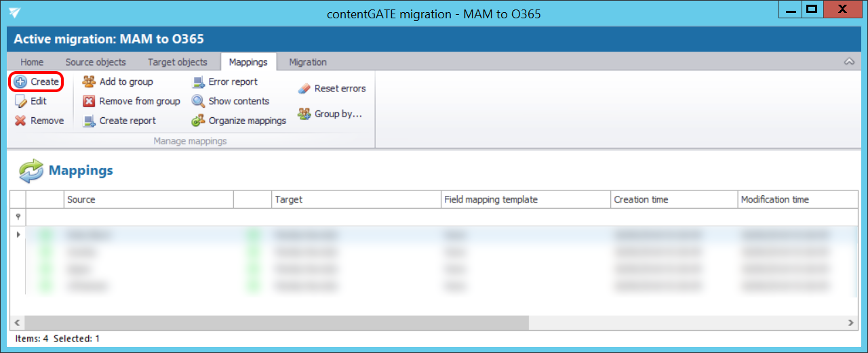Image resolution: width=868 pixels, height=353 pixels.
Task: Click Show contents magnifier icon
Action: 198,101
